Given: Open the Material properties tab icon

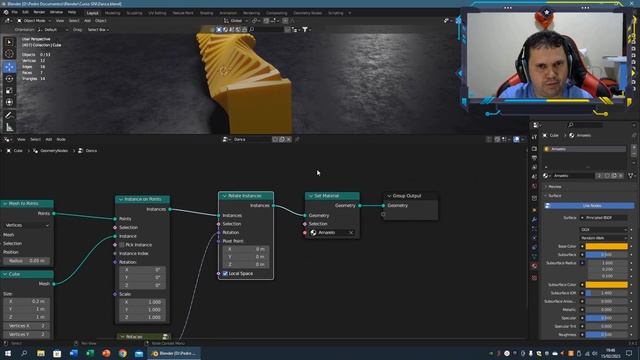Looking at the screenshot, I should click(x=534, y=266).
